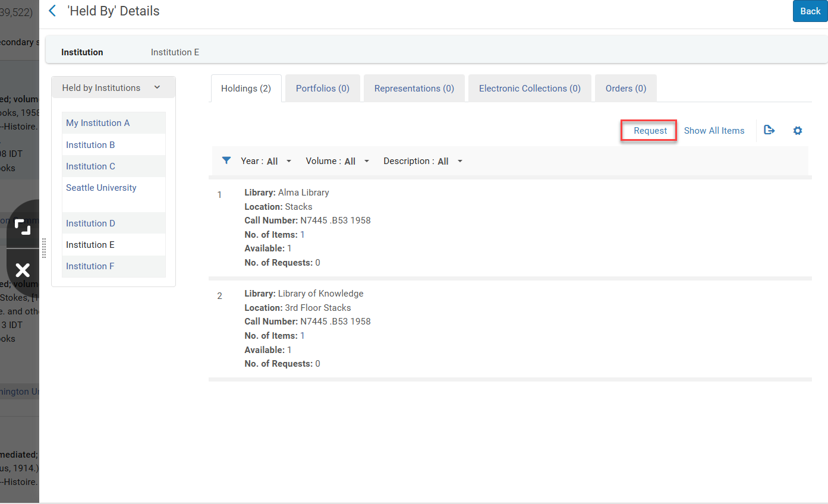Click the Alma Library holding row
Screen dimensions: 828x504
[x=510, y=228]
